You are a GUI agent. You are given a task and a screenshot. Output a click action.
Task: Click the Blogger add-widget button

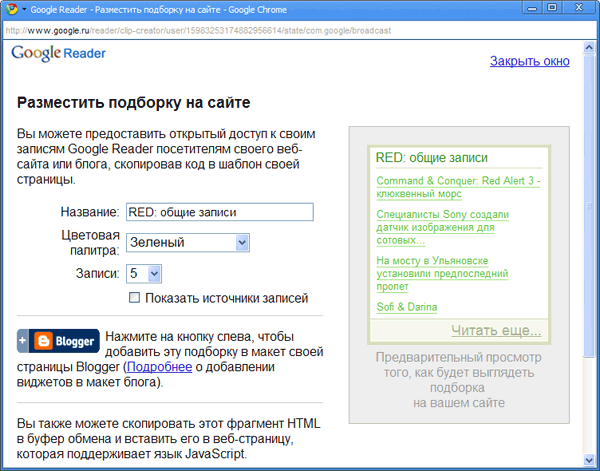coord(58,341)
